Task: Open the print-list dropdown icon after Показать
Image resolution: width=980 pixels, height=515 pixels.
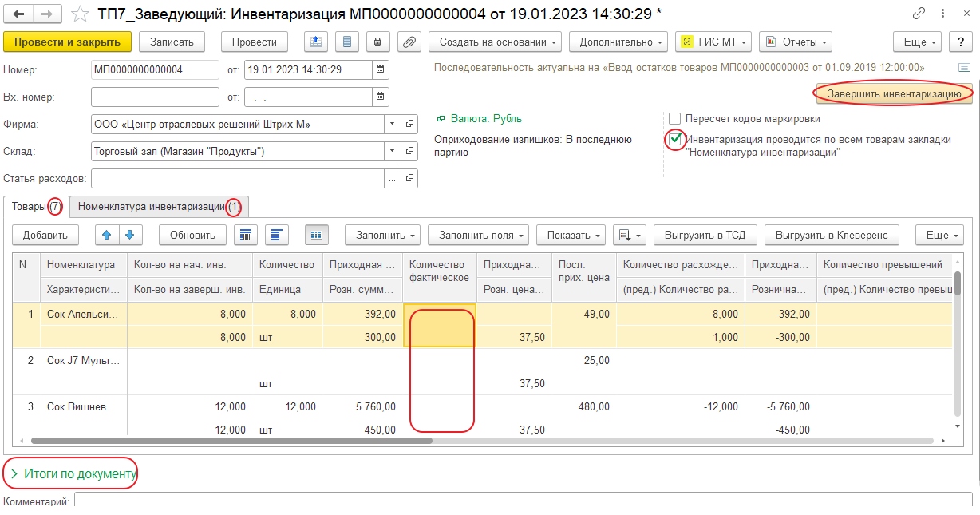Action: click(629, 235)
